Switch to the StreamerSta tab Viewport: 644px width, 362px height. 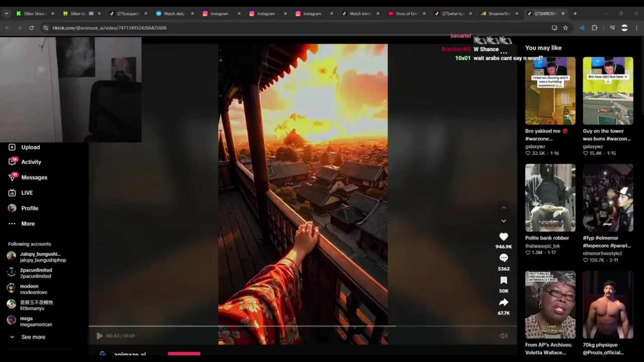click(x=500, y=14)
